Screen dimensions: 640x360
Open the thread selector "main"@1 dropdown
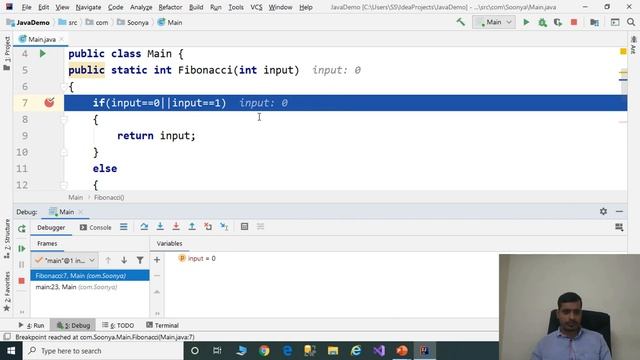coord(65,260)
